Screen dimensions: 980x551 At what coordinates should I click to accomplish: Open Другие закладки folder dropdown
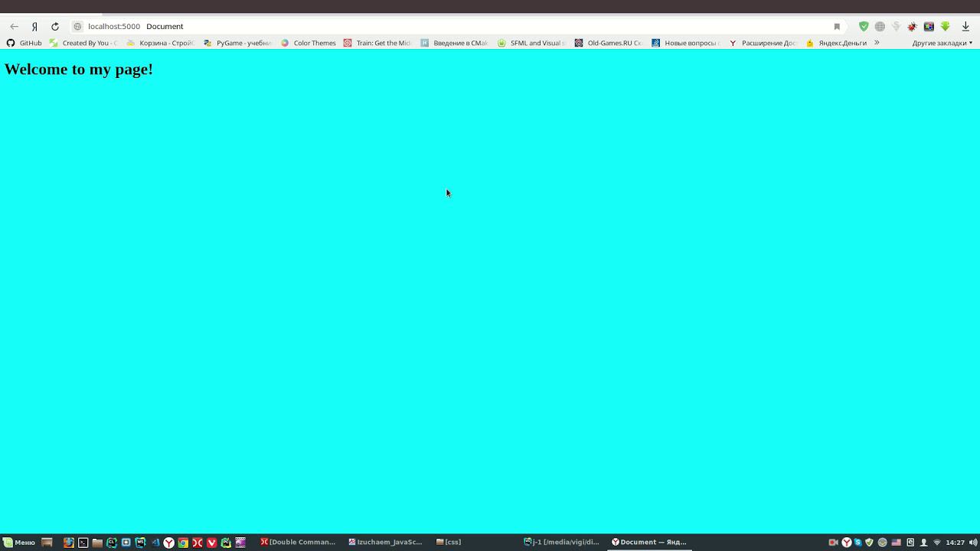(942, 43)
